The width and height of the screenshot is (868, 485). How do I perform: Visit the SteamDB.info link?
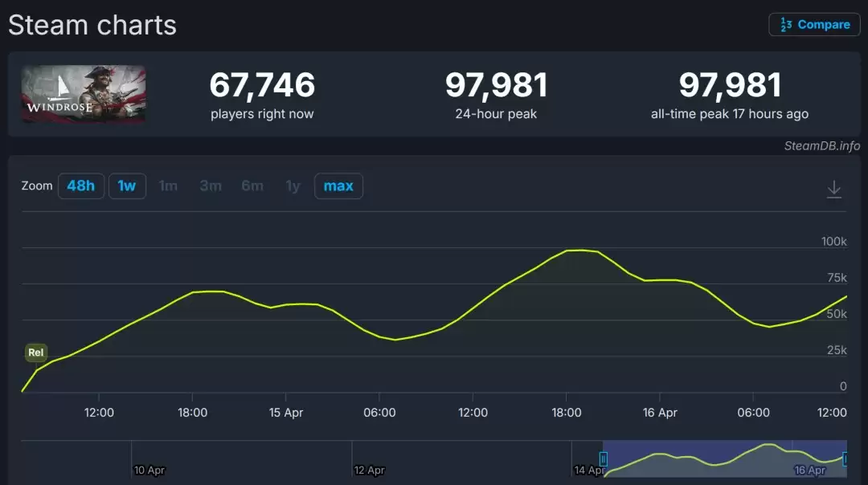(x=821, y=147)
